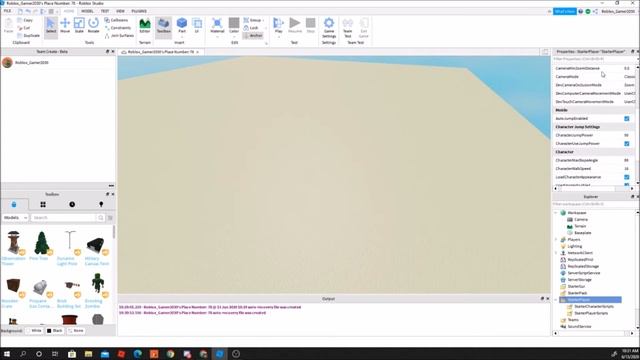Open the Material picker
This screenshot has width=640, height=360.
point(217,24)
